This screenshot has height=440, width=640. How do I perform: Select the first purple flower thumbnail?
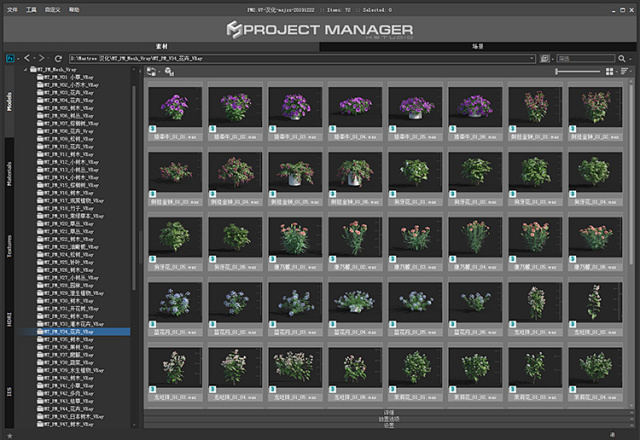[175, 106]
